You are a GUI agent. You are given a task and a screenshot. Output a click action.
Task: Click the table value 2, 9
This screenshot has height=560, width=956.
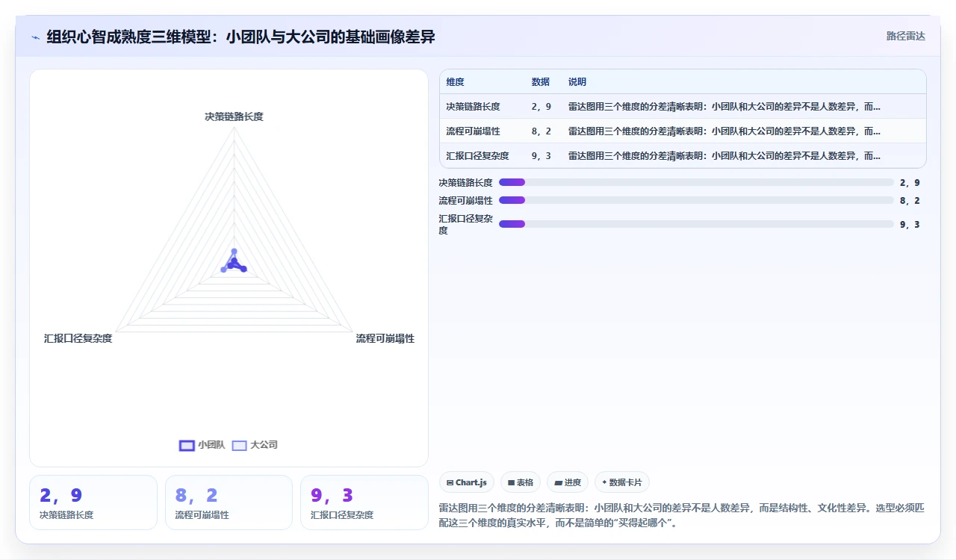[x=541, y=107]
